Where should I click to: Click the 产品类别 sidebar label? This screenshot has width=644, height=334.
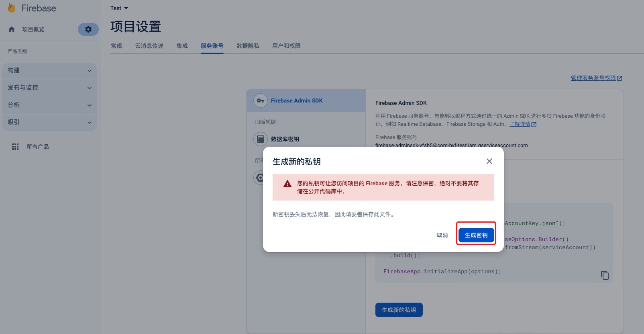[x=17, y=51]
